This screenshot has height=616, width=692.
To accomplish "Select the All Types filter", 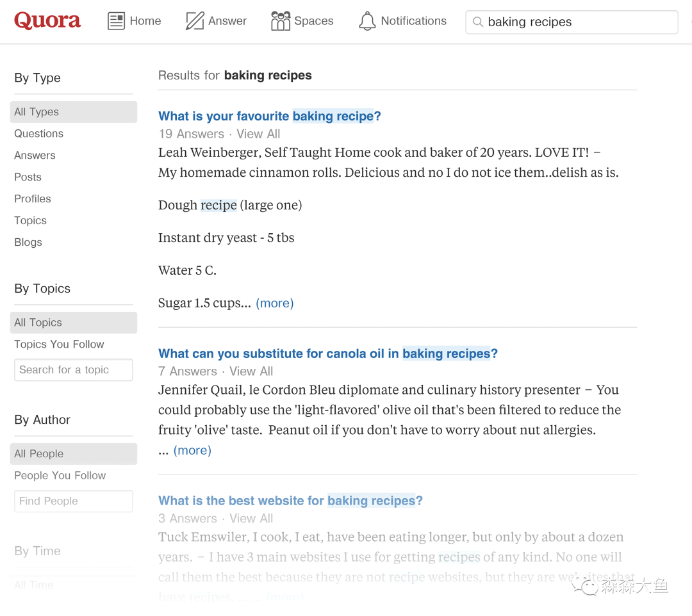I will point(73,112).
